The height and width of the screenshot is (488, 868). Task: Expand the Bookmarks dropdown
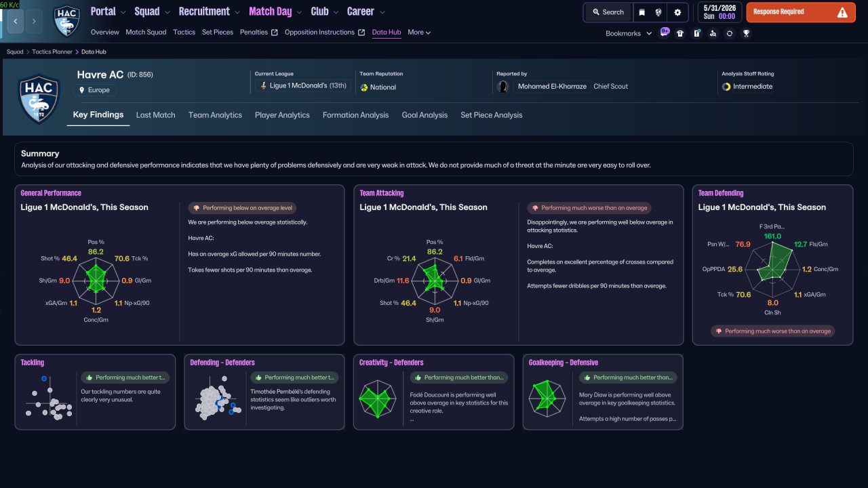coord(629,33)
